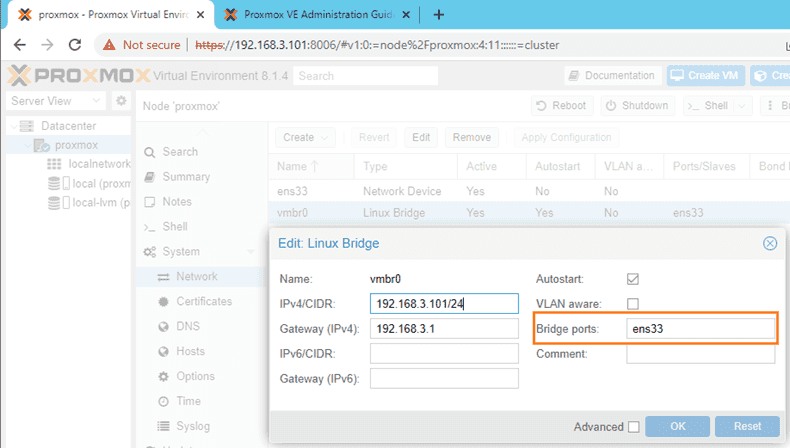The height and width of the screenshot is (448, 790).
Task: Open a new browser tab with plus
Action: tap(438, 15)
